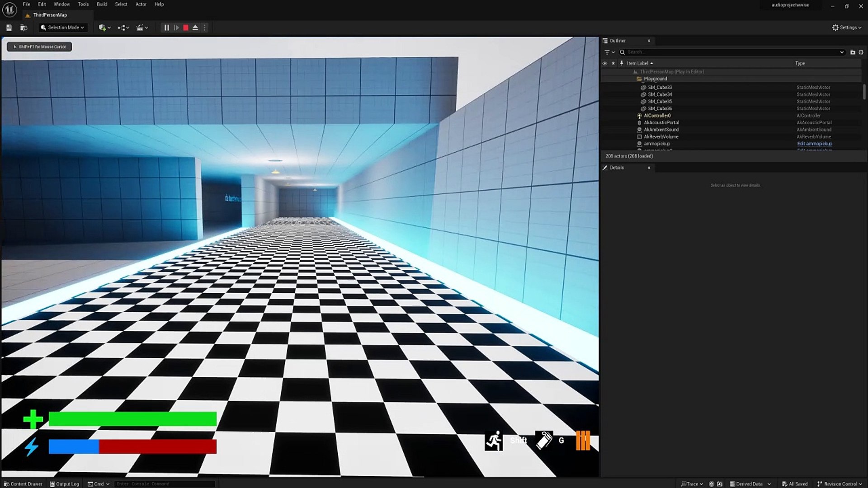Click the Outliner filter icon
The image size is (868, 488).
(607, 52)
